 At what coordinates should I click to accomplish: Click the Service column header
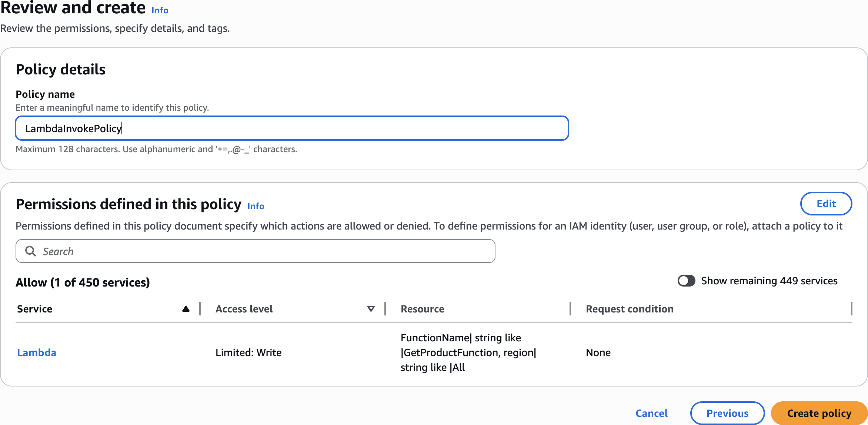pyautogui.click(x=35, y=309)
